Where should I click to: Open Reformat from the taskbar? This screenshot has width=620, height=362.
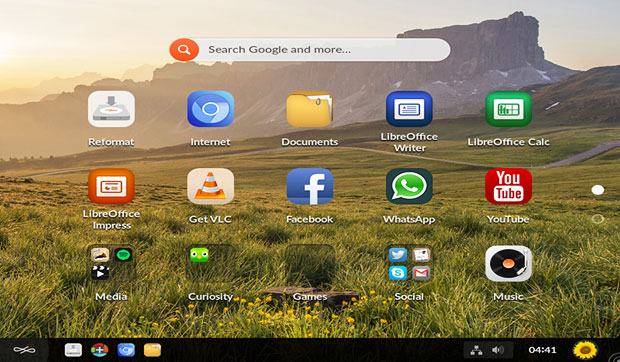[x=73, y=350]
